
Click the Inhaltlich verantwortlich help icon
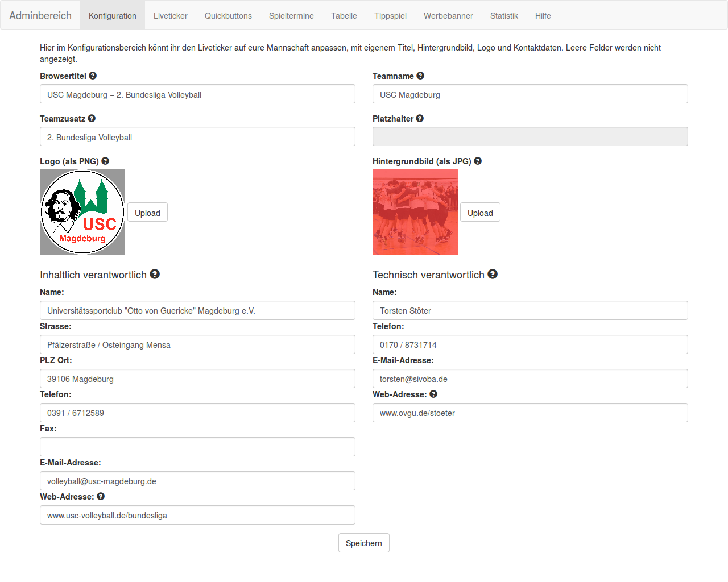155,274
